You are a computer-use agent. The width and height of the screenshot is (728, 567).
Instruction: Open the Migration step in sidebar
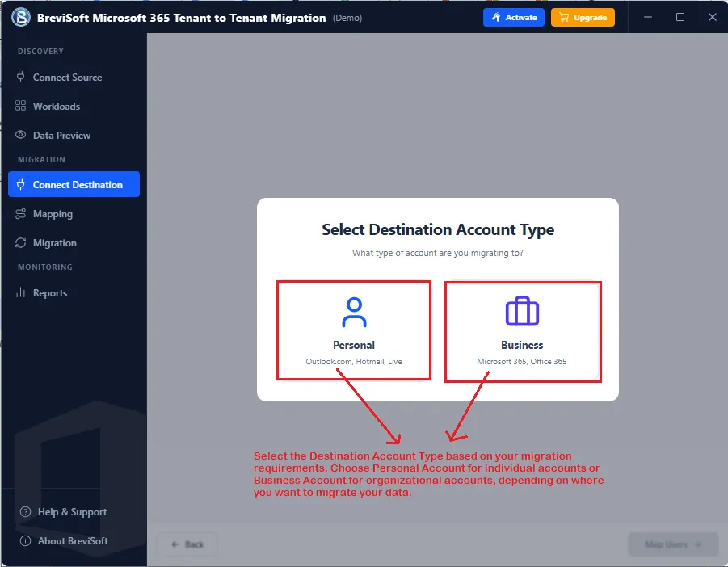[x=74, y=242]
